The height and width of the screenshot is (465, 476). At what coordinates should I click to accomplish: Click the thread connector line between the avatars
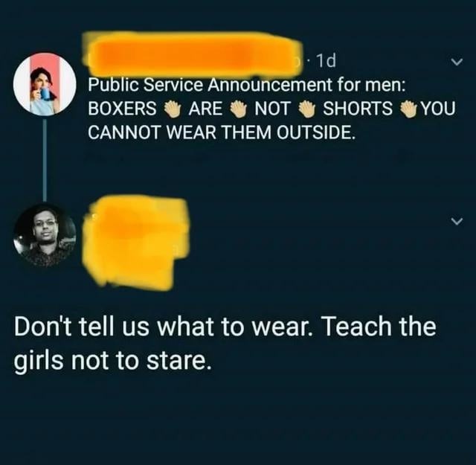(x=45, y=160)
